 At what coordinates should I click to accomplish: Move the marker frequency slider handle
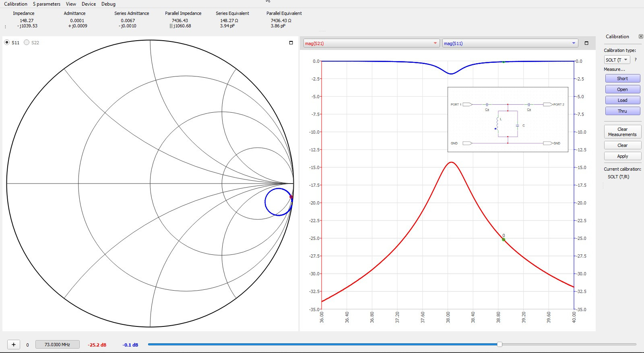[x=500, y=344]
